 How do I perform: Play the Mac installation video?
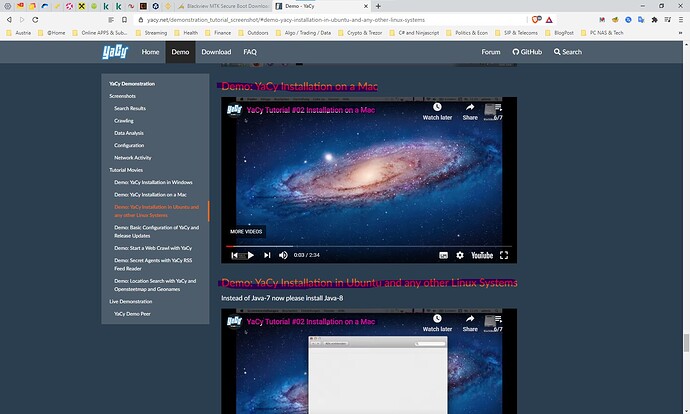click(250, 255)
